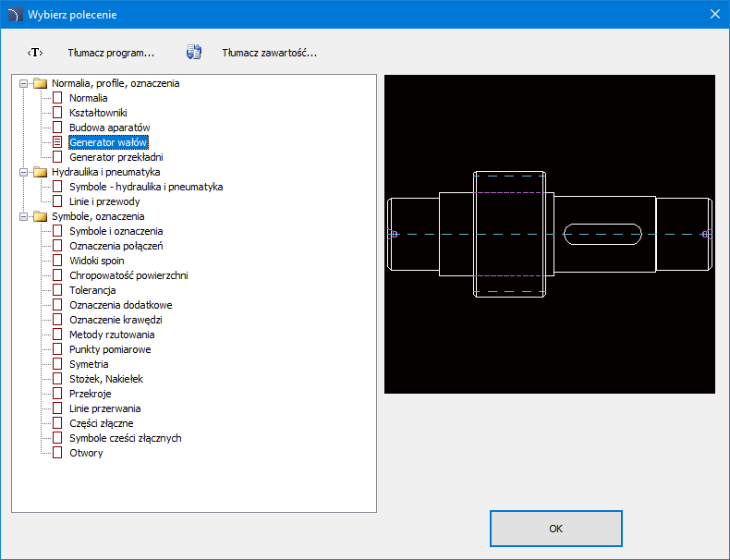Open Tłumacz program... command
Screen dimensions: 730x560
[111, 53]
